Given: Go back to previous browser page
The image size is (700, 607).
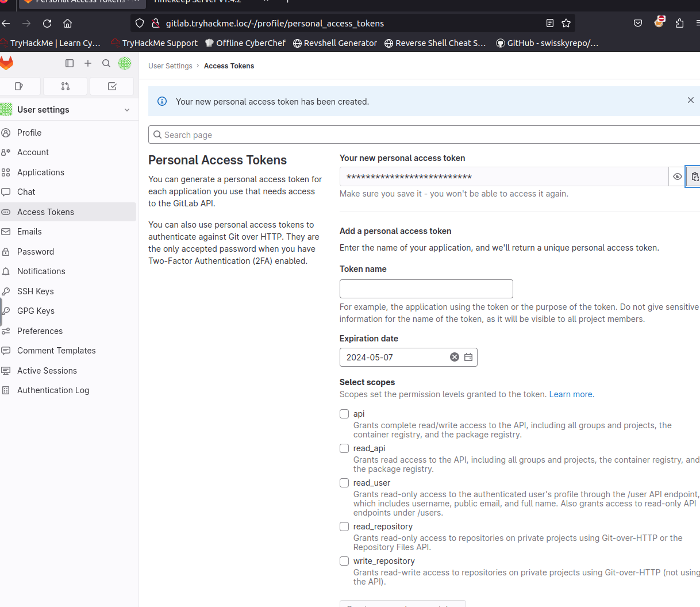Looking at the screenshot, I should tap(6, 23).
